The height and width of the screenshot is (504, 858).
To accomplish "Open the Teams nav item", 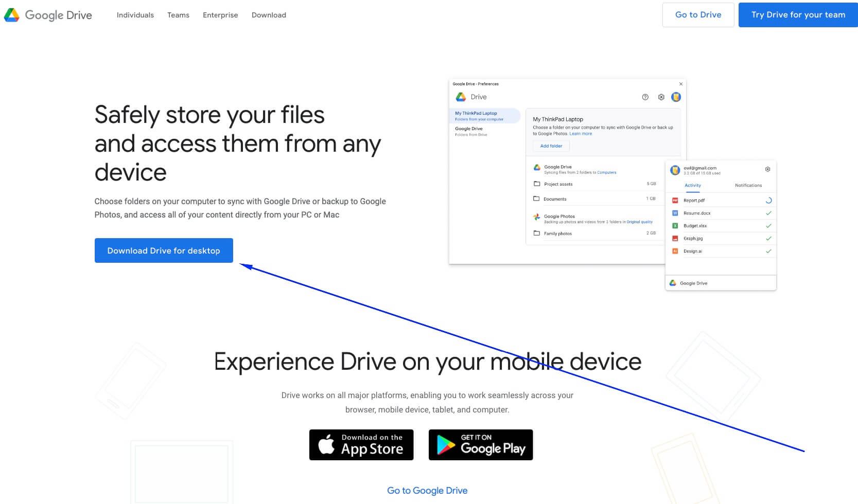I will (178, 15).
